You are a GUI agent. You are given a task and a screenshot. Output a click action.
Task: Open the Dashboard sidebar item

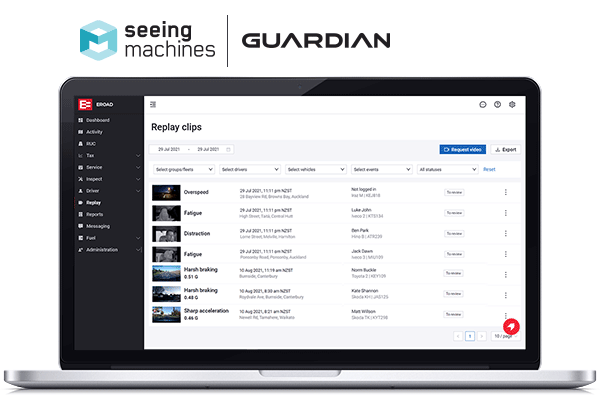98,120
